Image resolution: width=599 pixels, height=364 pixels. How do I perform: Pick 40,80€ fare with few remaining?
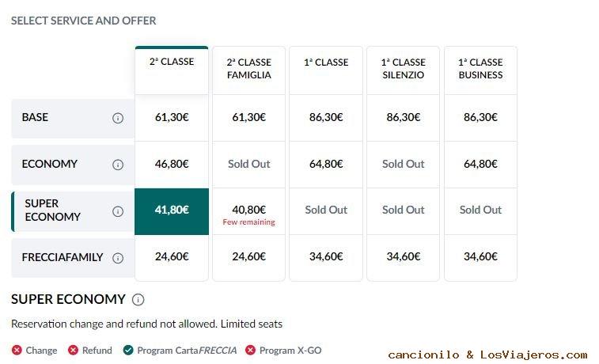248,211
